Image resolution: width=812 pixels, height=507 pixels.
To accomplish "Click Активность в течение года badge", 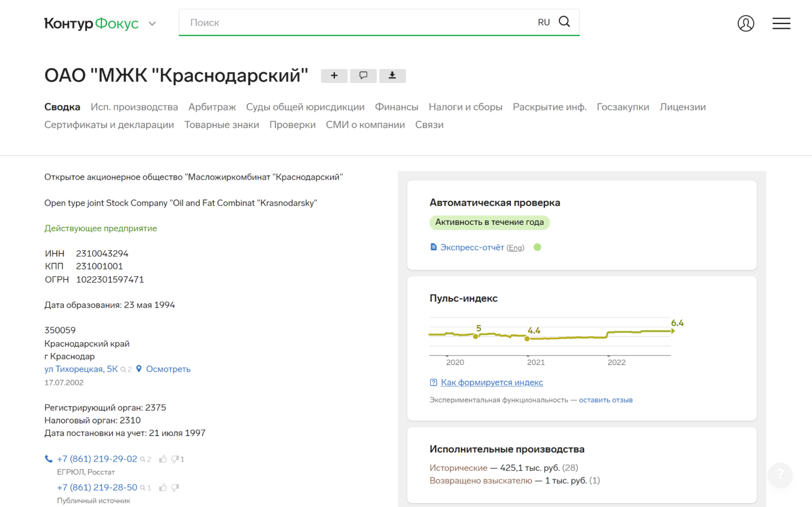I will click(x=490, y=222).
